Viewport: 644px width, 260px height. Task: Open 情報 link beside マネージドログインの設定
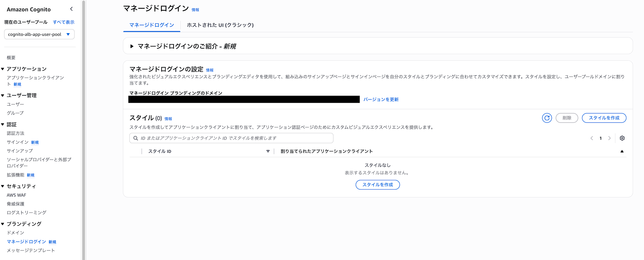pos(210,70)
